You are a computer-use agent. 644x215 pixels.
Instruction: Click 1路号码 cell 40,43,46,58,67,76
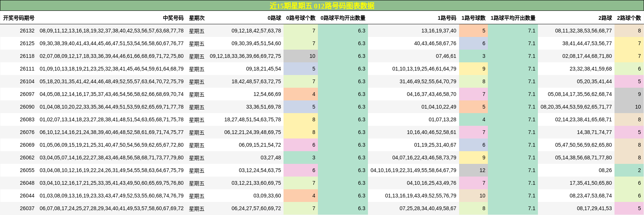coord(435,43)
